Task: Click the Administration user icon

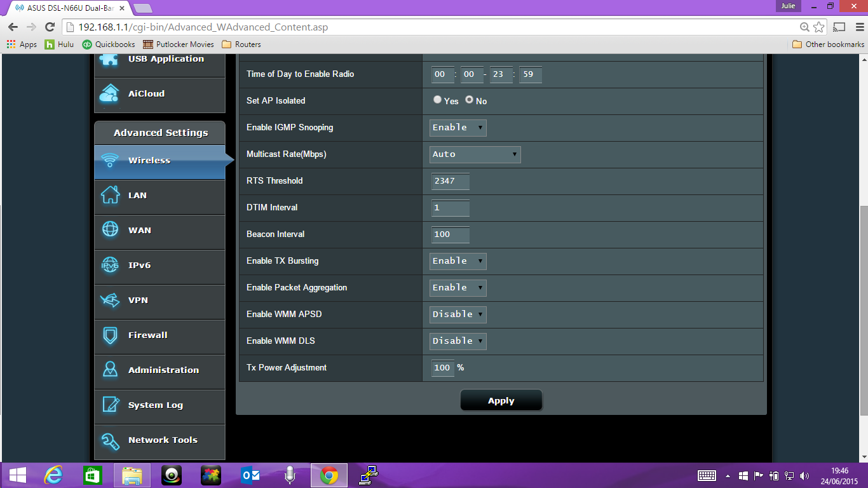Action: tap(110, 370)
